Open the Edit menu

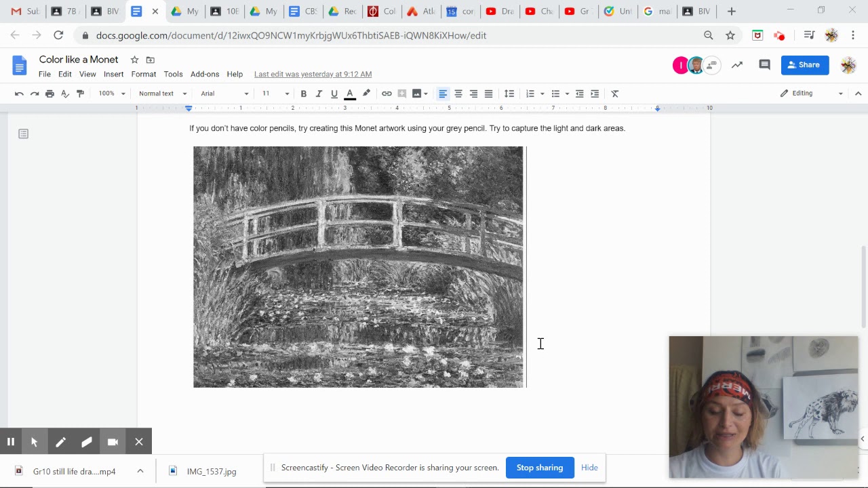[x=65, y=74]
